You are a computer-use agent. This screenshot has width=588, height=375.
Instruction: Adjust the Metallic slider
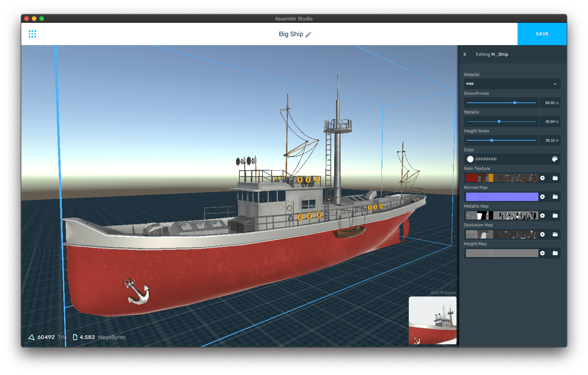501,122
